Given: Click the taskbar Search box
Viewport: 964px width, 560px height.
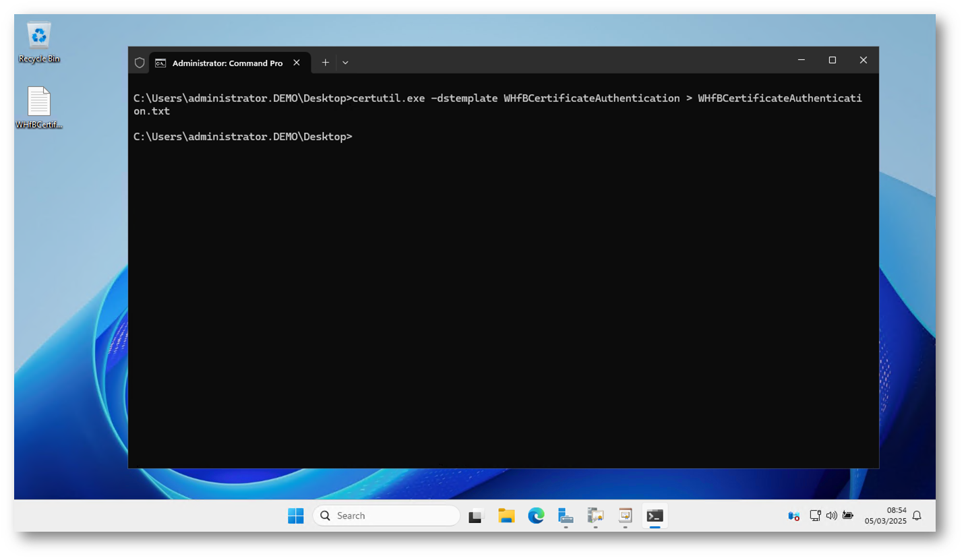Looking at the screenshot, I should tap(386, 516).
